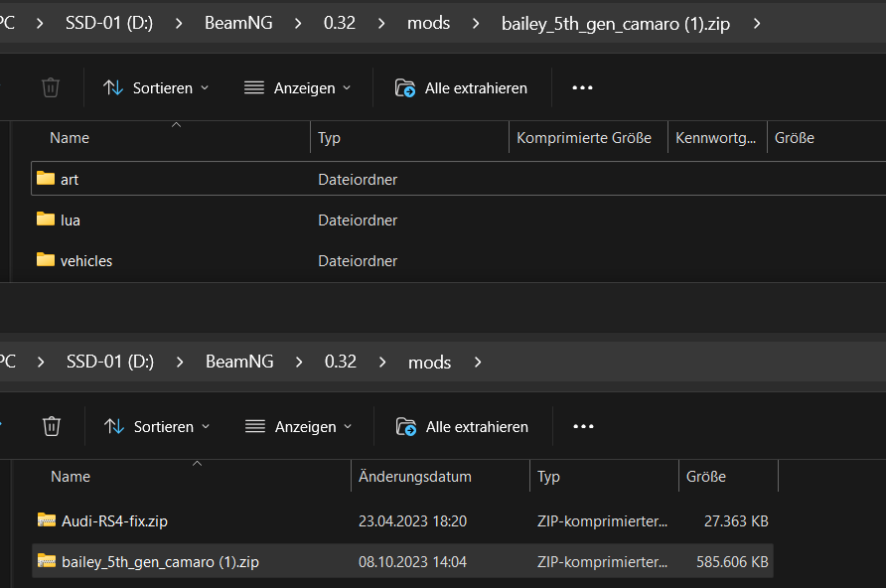Sort by Typ column in upper window
This screenshot has width=886, height=588.
[x=330, y=138]
